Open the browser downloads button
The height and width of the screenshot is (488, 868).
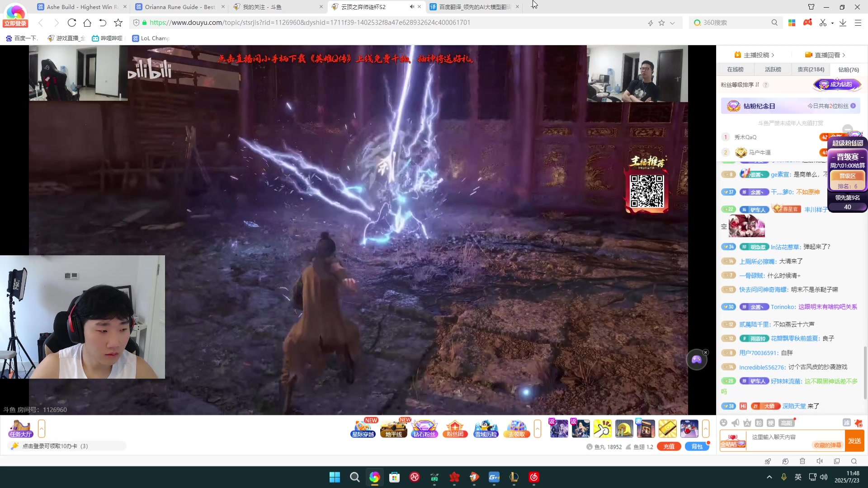click(843, 23)
